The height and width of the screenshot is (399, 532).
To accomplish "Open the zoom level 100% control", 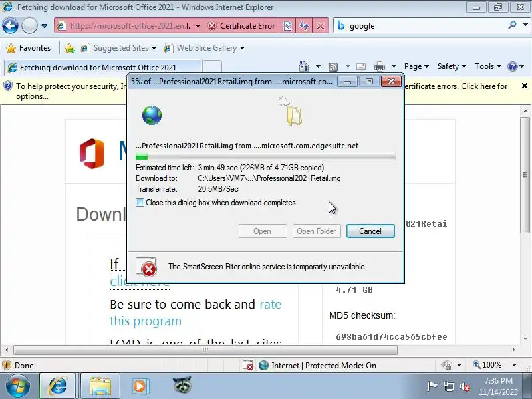I will [487, 365].
